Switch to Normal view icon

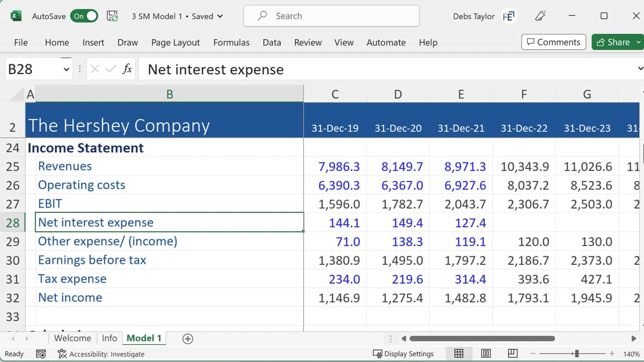pyautogui.click(x=459, y=353)
